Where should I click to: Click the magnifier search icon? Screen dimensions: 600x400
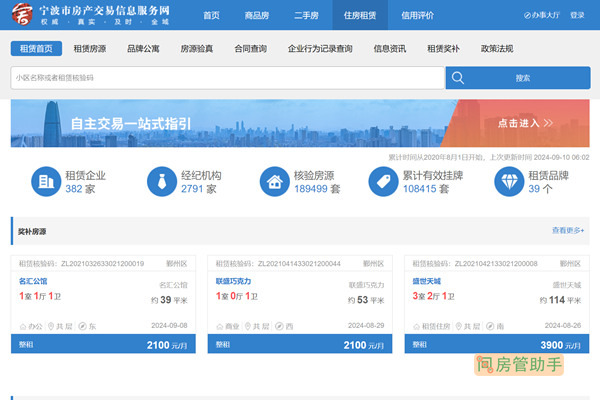click(x=458, y=78)
